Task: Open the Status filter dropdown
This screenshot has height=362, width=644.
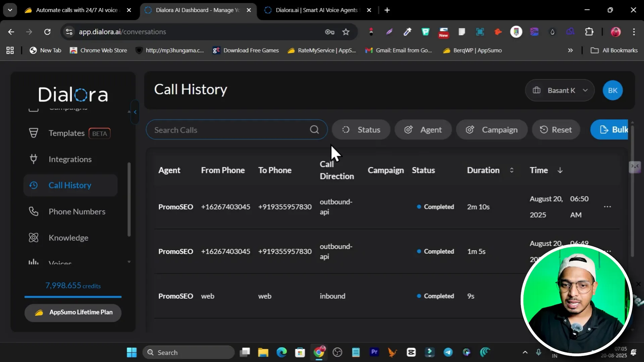Action: coord(361,130)
